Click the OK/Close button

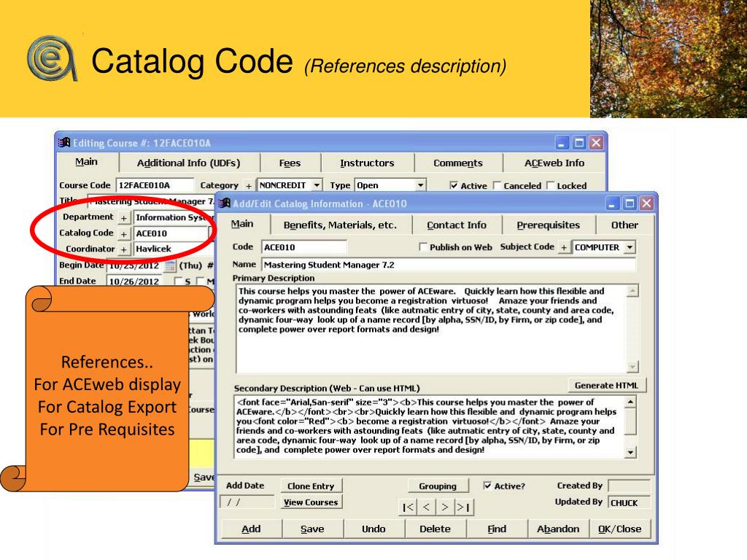click(x=619, y=529)
